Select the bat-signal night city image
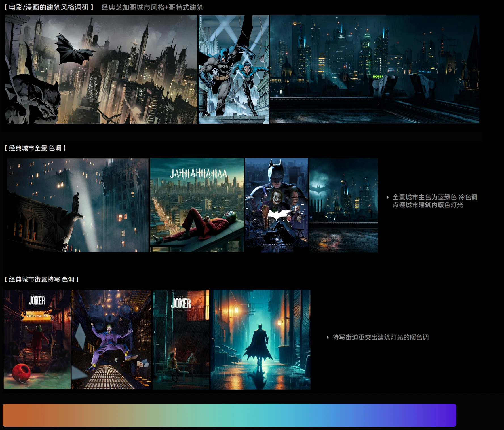Image resolution: width=504 pixels, height=430 pixels. click(343, 205)
